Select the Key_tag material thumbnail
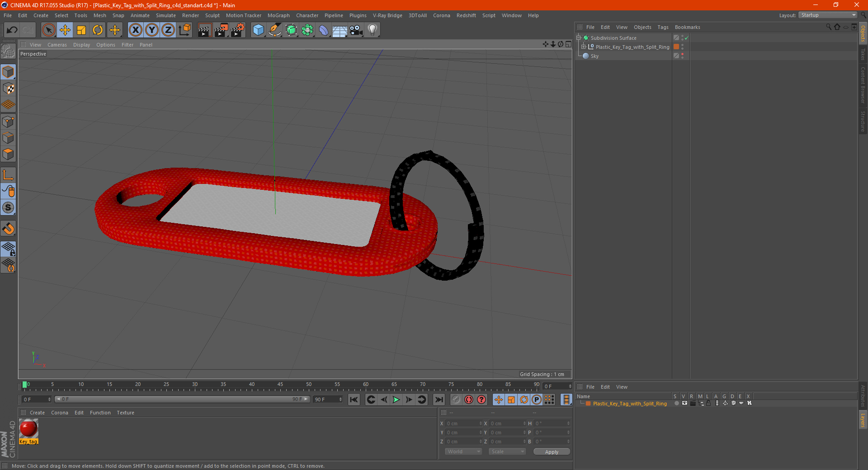Viewport: 868px width, 470px height. [28, 428]
